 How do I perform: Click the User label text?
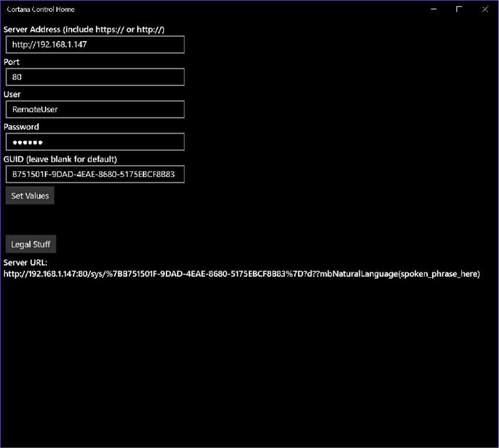pos(11,94)
